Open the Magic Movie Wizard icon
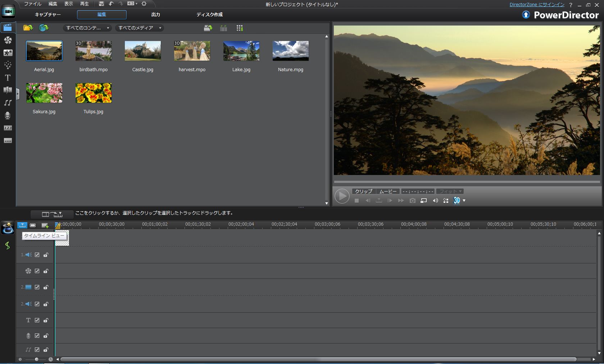Viewport: 604px width, 364px height. tap(8, 228)
